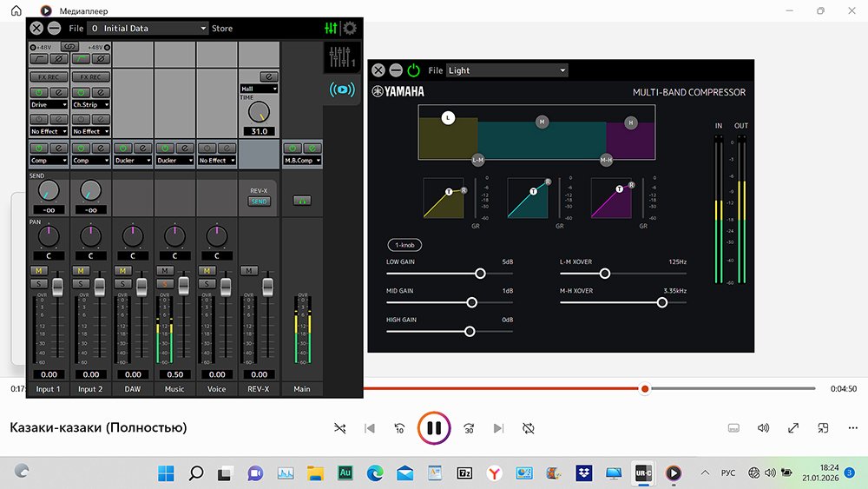Toggle Input 2 high-pass filter
868x489 pixels.
pyautogui.click(x=81, y=58)
